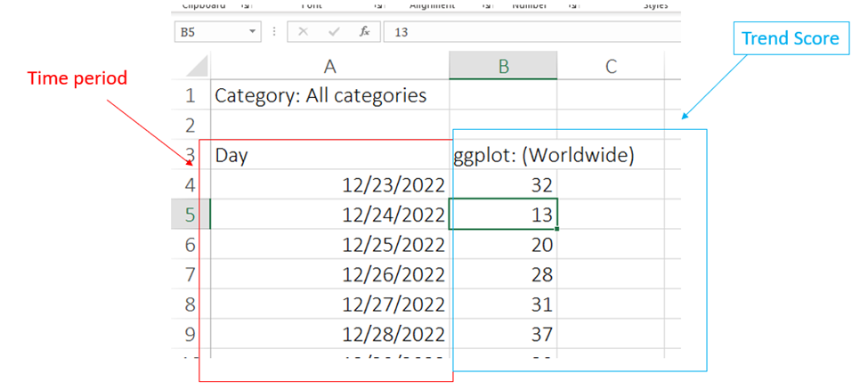Click date cell 12/26/2022
Image resolution: width=868 pixels, height=390 pixels.
coord(330,273)
